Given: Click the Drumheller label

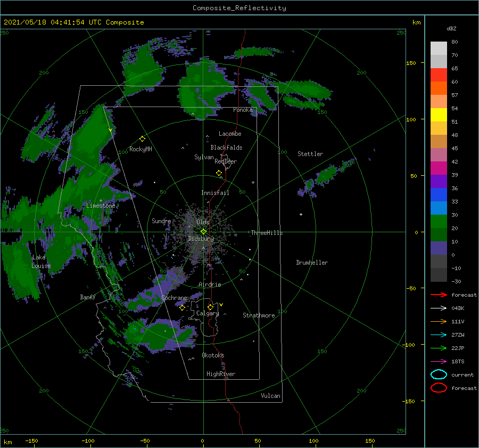Looking at the screenshot, I should [x=312, y=263].
